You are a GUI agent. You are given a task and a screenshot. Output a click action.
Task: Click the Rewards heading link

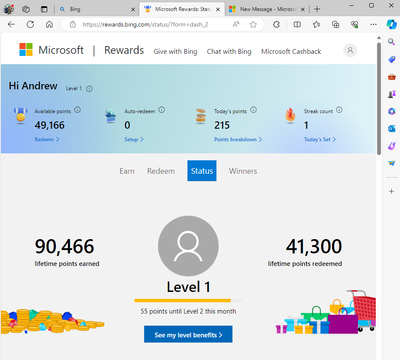(124, 50)
